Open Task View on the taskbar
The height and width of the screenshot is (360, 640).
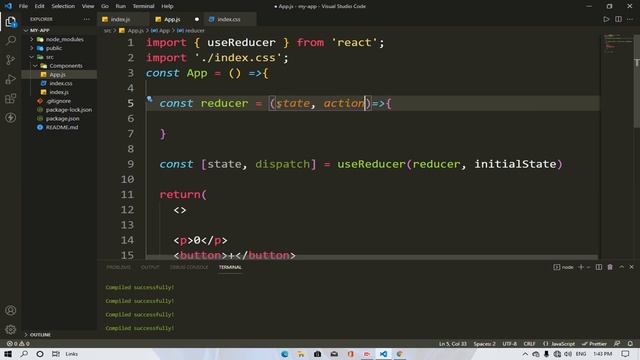[56, 354]
